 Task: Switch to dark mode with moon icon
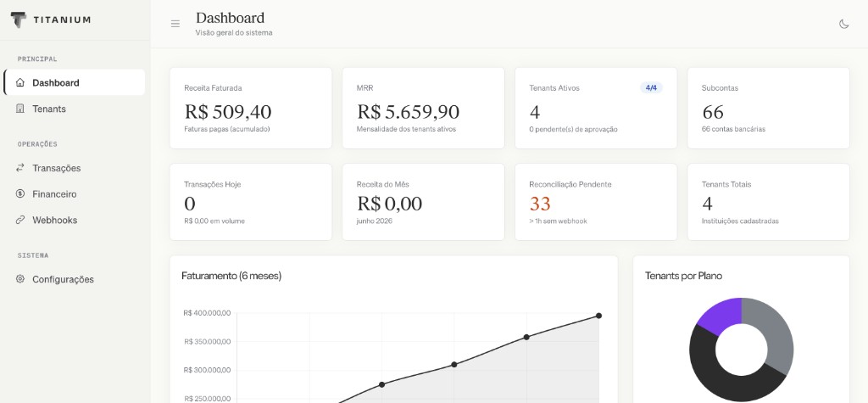(x=843, y=24)
